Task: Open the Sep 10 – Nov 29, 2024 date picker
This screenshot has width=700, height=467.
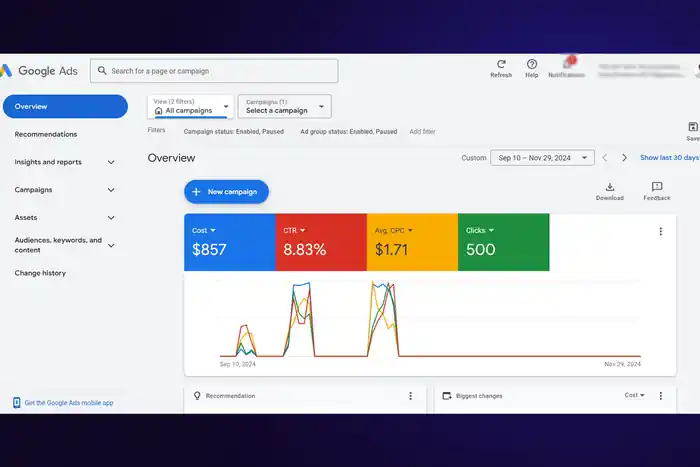Action: [x=542, y=158]
